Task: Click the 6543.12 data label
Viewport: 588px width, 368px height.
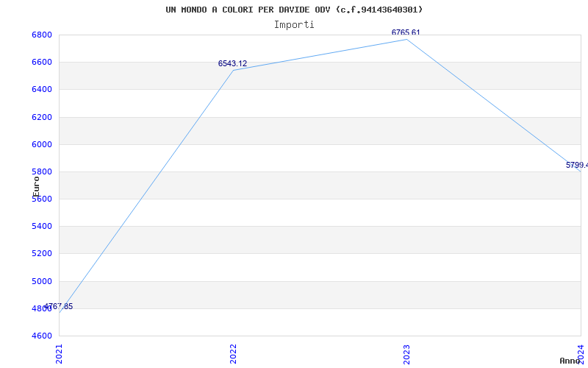Action: click(232, 63)
